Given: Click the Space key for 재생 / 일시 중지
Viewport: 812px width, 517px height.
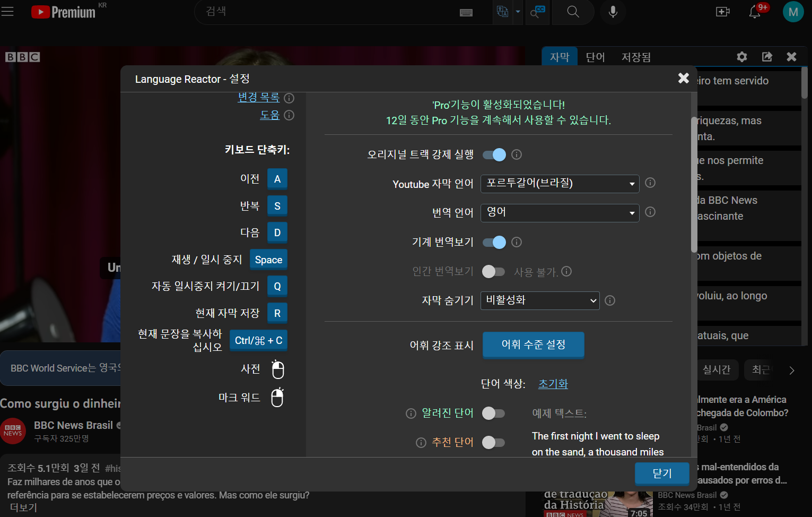Looking at the screenshot, I should tap(268, 260).
